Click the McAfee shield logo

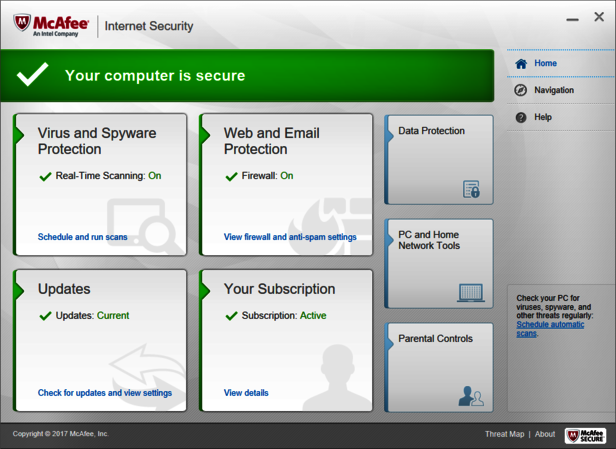click(x=22, y=22)
